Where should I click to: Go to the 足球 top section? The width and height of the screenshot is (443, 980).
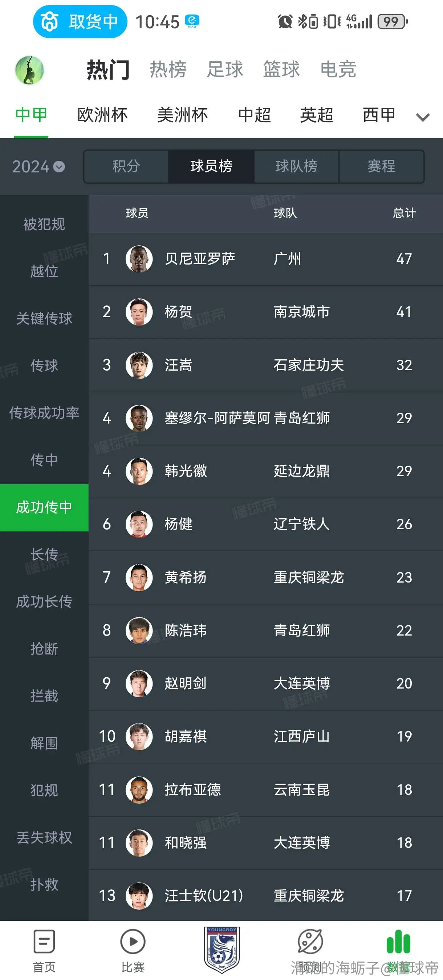pyautogui.click(x=224, y=69)
